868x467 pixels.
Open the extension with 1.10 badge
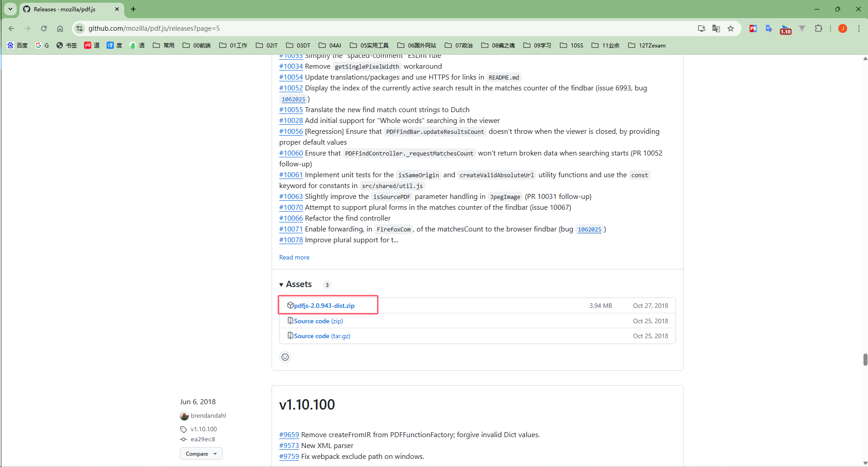[786, 29]
